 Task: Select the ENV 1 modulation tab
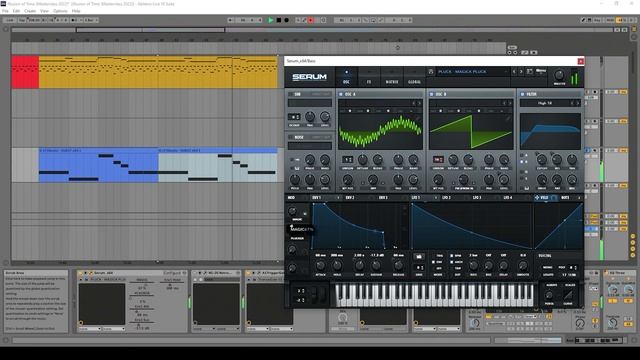pyautogui.click(x=317, y=198)
